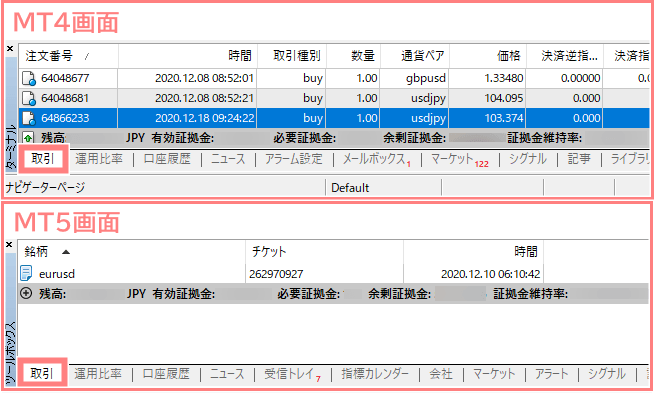This screenshot has width=655, height=393.
Task: Click time 2020.12.08 08:52:21
Action: [204, 98]
